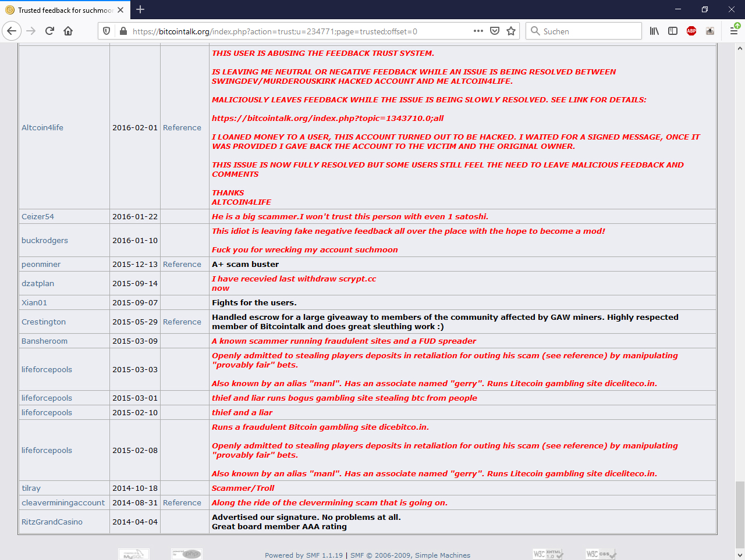Click the PHP powered badge

187,554
